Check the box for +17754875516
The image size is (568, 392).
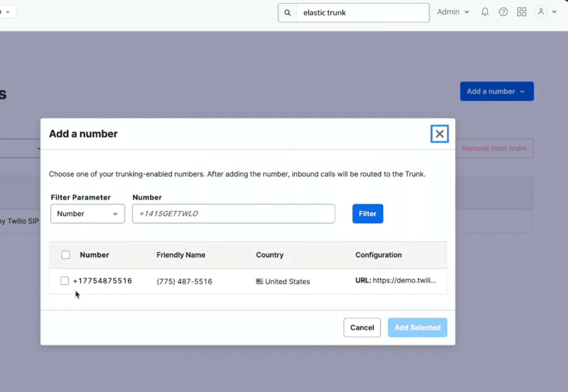click(x=65, y=281)
